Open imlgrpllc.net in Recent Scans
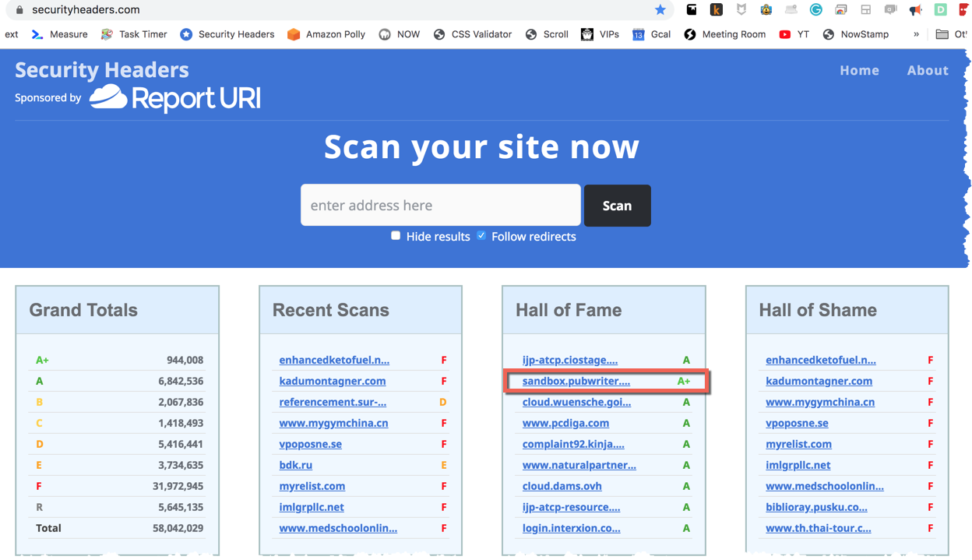Image resolution: width=972 pixels, height=560 pixels. 312,507
